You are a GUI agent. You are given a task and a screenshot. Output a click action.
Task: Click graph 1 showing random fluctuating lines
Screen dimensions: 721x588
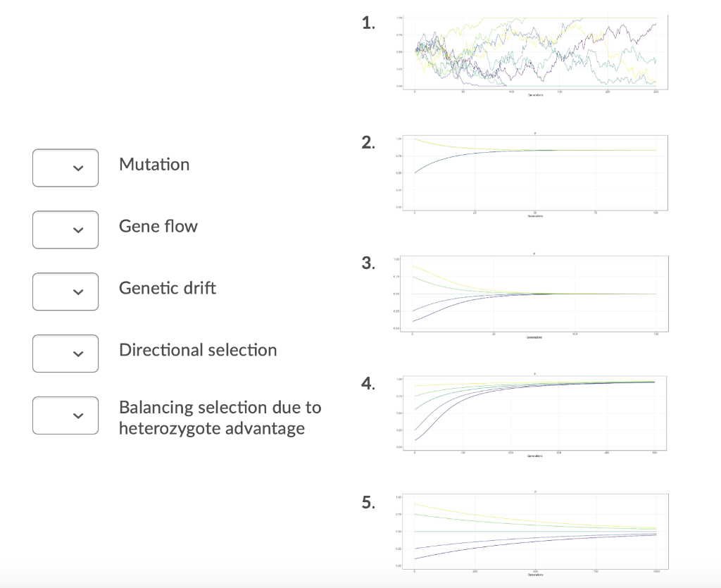(x=532, y=52)
